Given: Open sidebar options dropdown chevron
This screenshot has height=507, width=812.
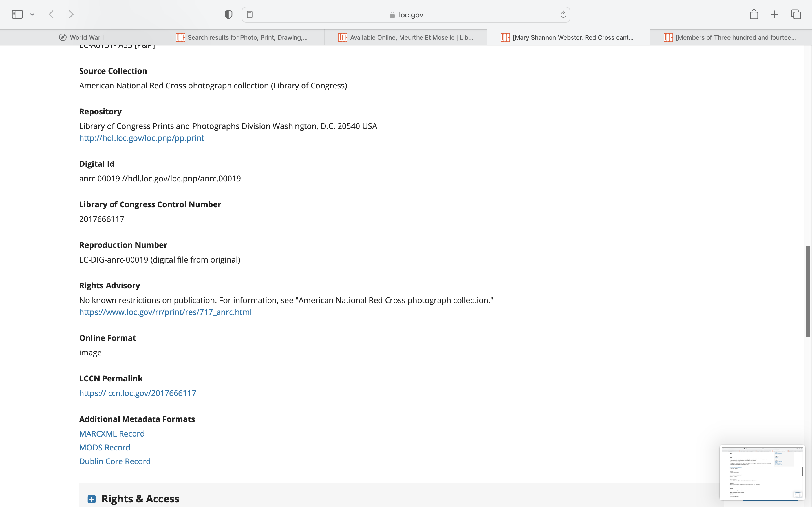Looking at the screenshot, I should coord(32,14).
